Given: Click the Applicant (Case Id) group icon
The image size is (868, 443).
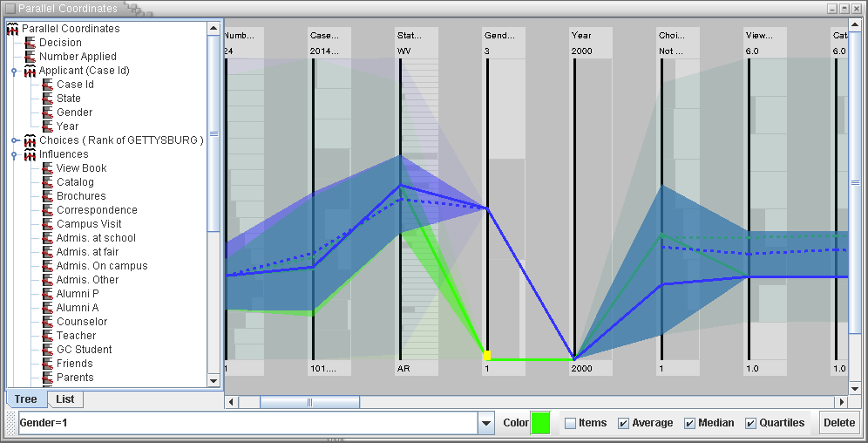Looking at the screenshot, I should click(x=31, y=71).
